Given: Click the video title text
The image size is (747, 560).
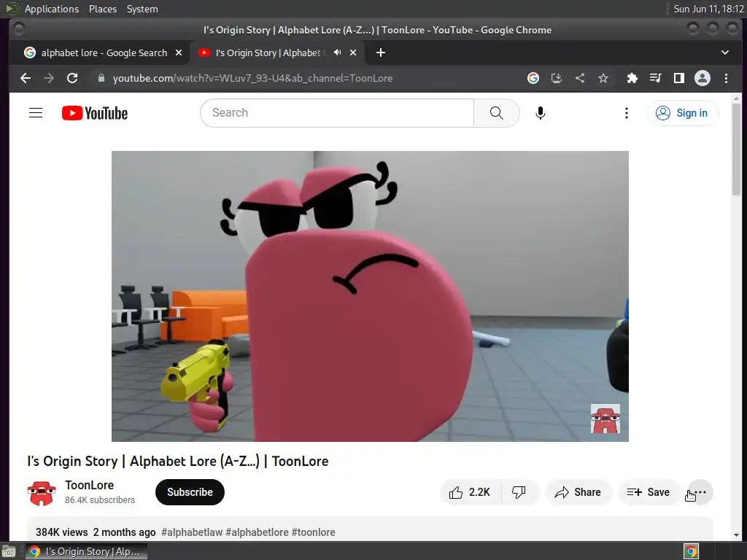Looking at the screenshot, I should tap(178, 462).
